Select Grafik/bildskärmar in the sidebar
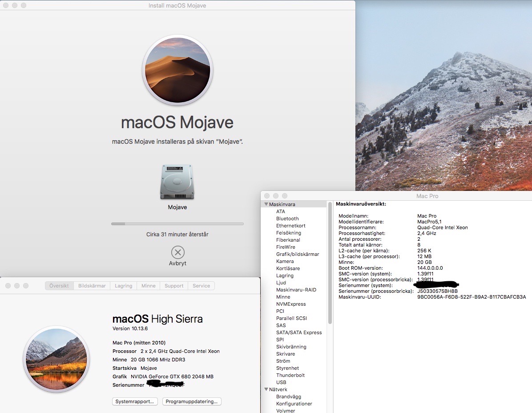The width and height of the screenshot is (532, 413). 298,254
